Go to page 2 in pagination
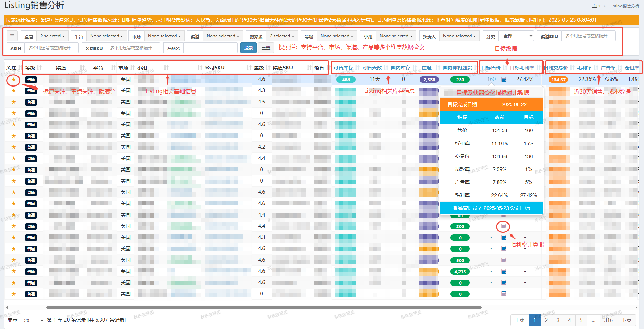 (x=546, y=320)
